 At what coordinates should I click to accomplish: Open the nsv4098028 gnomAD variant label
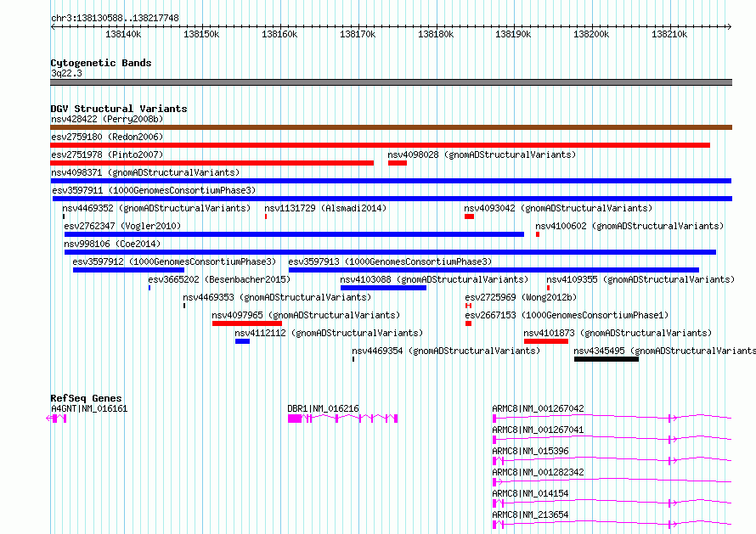point(482,155)
